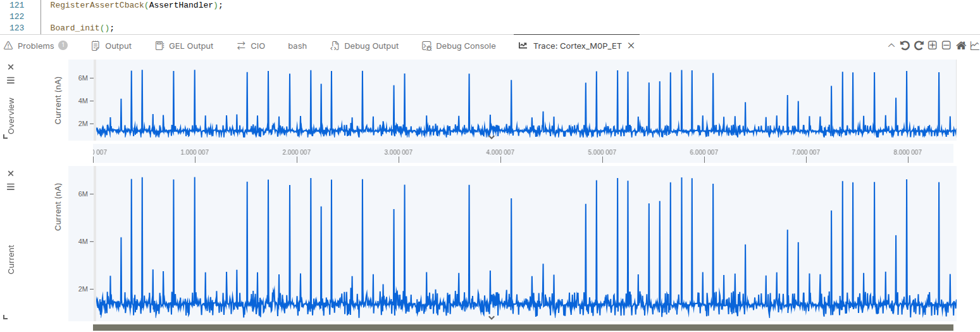Click the 4.000 007 timeline marker
980x332 pixels.
click(500, 152)
